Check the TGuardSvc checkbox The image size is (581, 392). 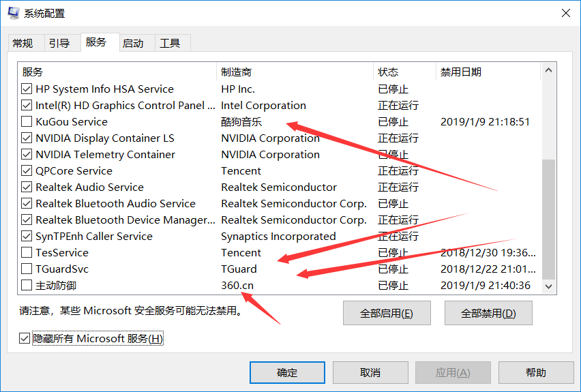[27, 269]
